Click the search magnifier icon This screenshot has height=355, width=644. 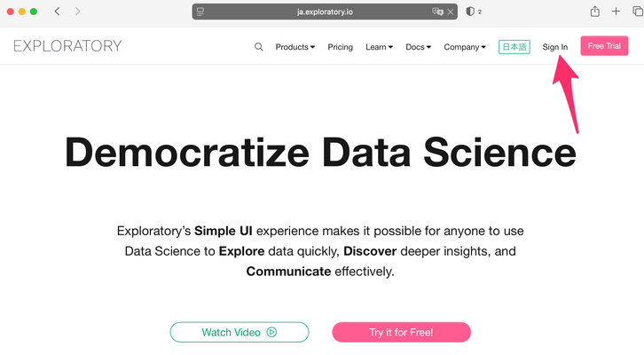coord(259,47)
